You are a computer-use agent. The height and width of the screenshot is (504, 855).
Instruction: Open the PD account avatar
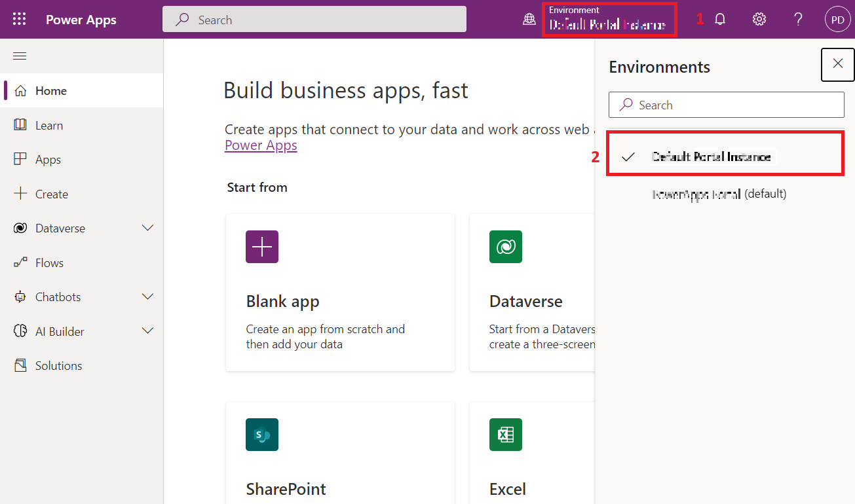click(x=838, y=20)
